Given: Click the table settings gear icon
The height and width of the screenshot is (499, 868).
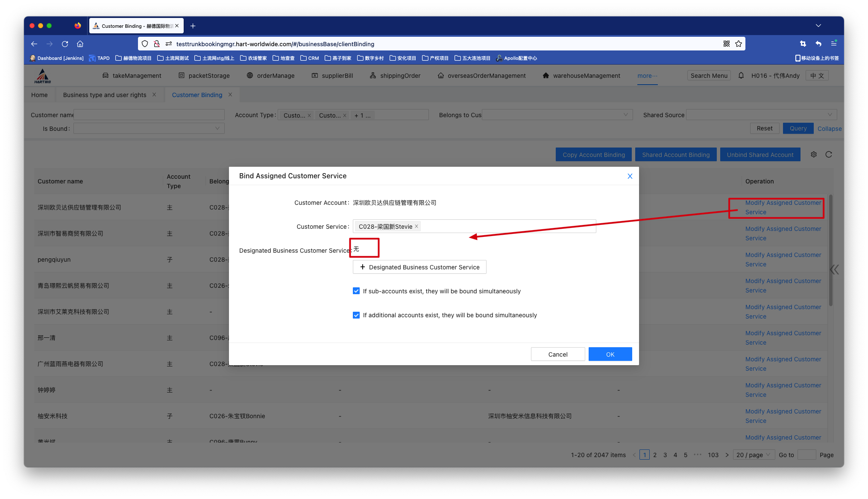Looking at the screenshot, I should tap(813, 154).
